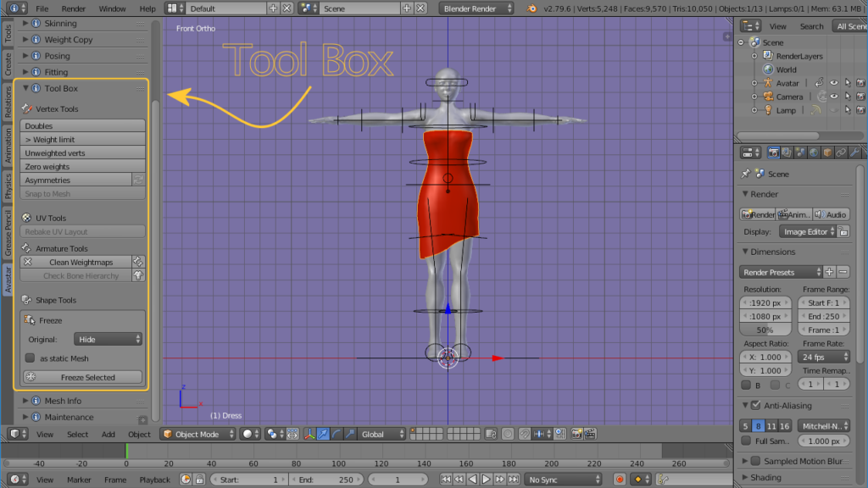Click the Freeze Selected button
Screen dimensions: 868x488
82,377
